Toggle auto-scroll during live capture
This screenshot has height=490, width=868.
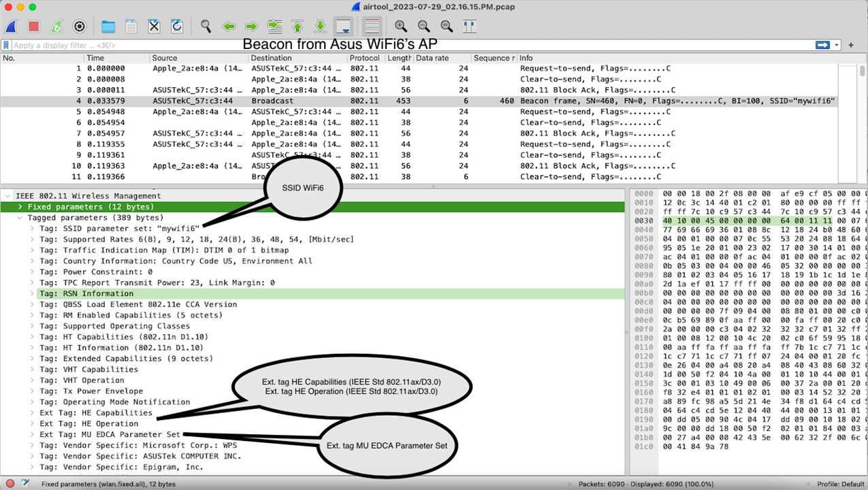(x=344, y=27)
